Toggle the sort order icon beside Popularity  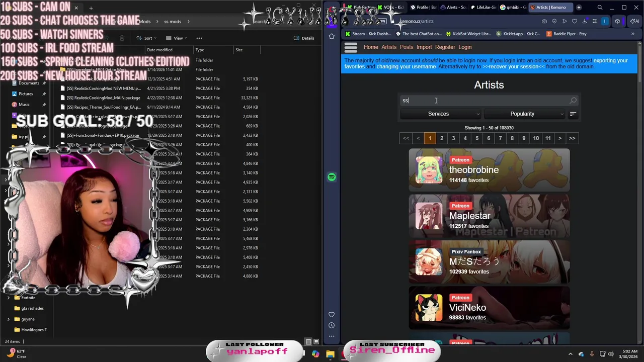coord(573,114)
